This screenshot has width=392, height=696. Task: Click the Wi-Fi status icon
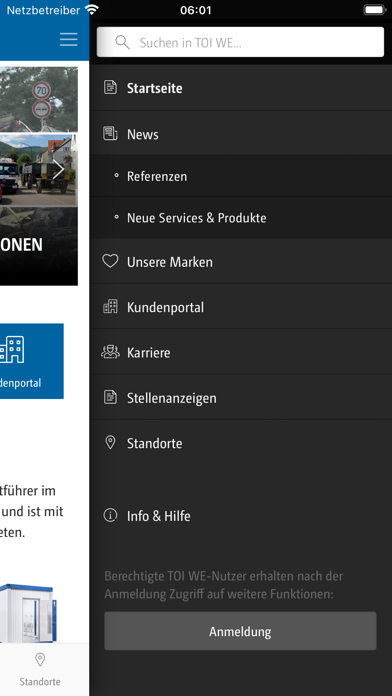92,10
